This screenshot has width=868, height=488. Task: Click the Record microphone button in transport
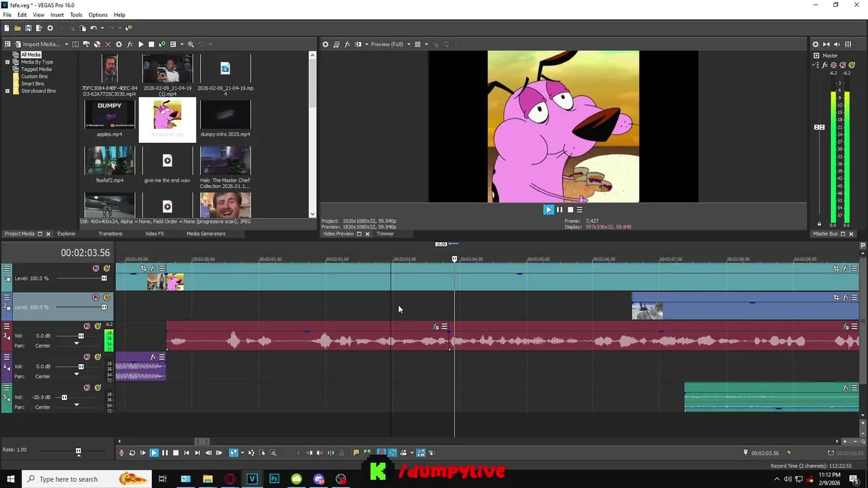[121, 453]
